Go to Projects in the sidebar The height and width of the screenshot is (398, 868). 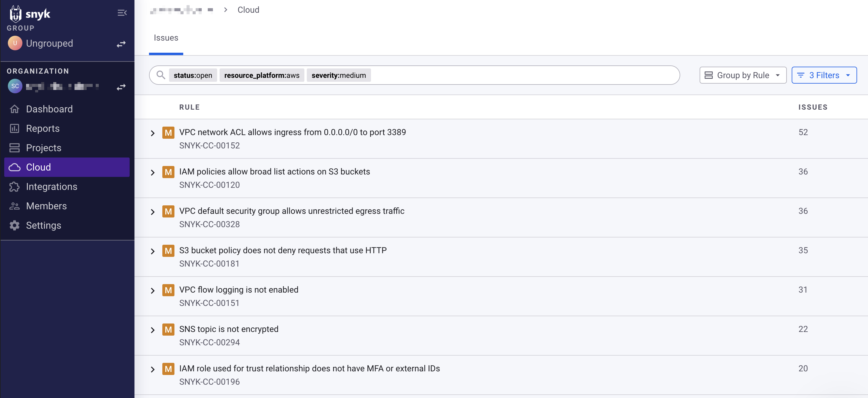pyautogui.click(x=44, y=148)
